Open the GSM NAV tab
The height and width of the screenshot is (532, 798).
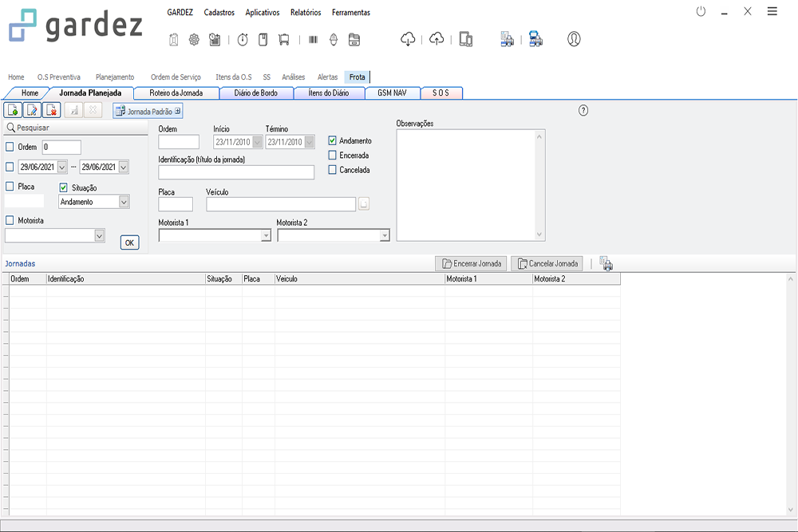coord(393,93)
